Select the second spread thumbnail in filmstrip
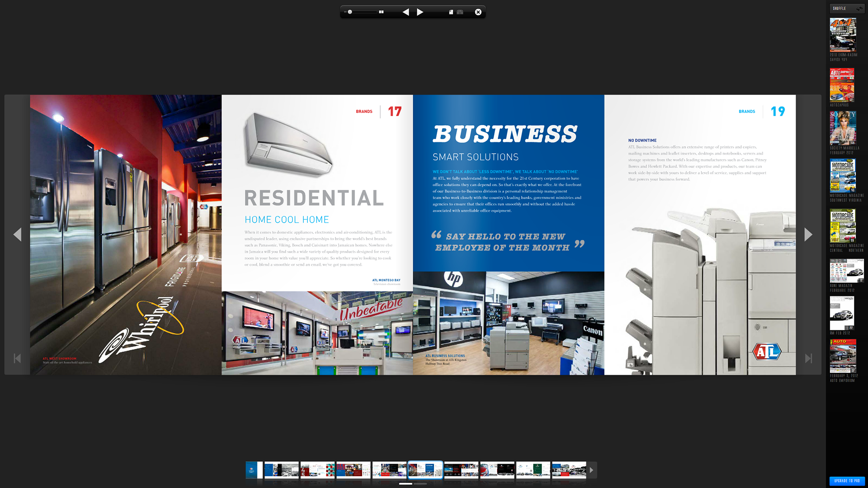 point(282,470)
